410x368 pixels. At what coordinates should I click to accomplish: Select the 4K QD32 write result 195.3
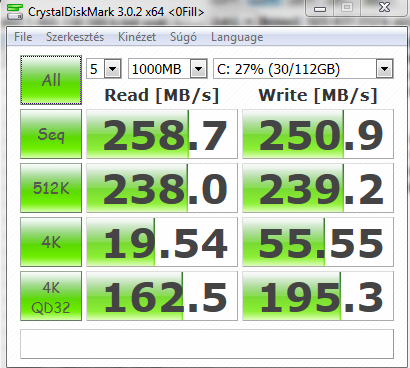pos(318,296)
